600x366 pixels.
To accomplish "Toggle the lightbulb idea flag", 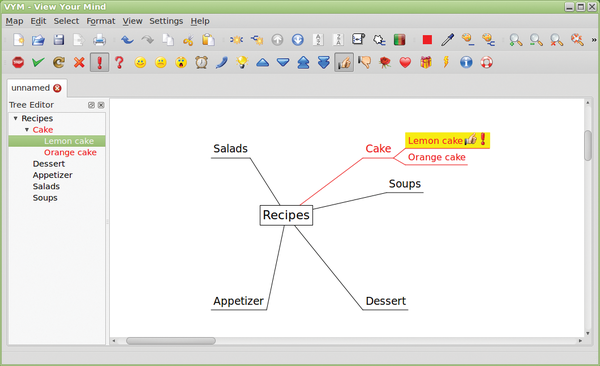I will [242, 62].
